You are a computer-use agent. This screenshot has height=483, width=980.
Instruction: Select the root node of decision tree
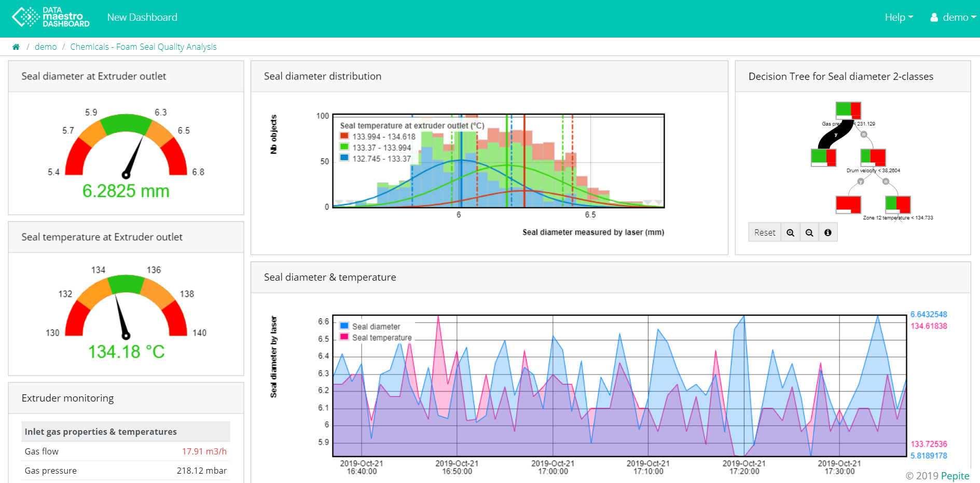(848, 111)
